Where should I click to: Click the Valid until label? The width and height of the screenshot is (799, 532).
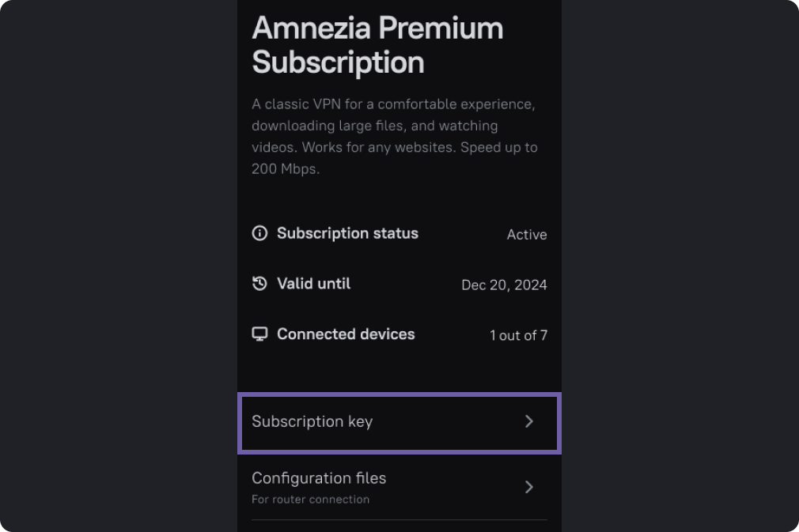click(x=313, y=284)
